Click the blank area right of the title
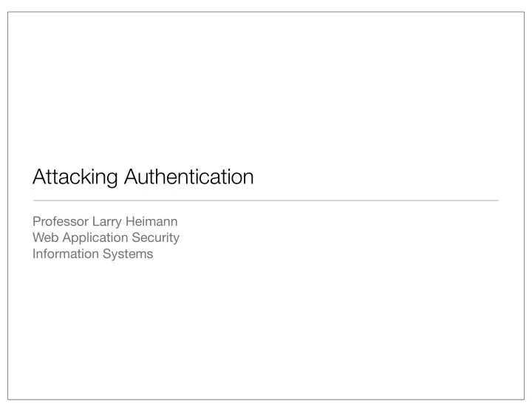 (x=377, y=177)
